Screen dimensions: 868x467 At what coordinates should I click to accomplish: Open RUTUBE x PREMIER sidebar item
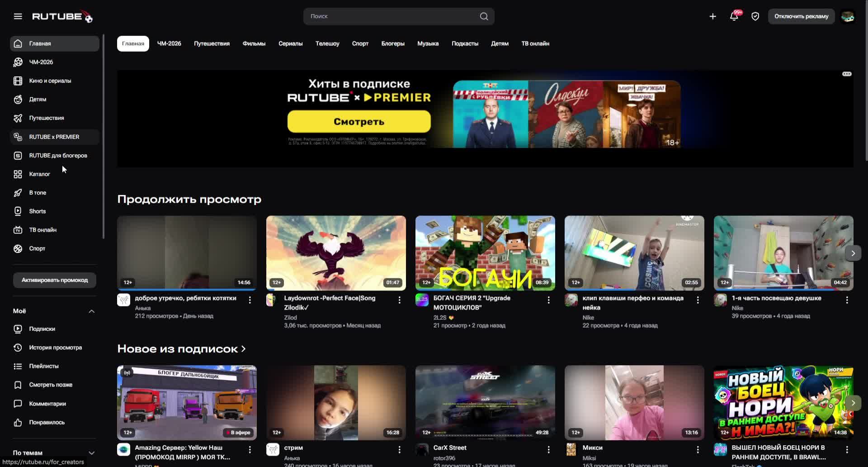click(55, 137)
